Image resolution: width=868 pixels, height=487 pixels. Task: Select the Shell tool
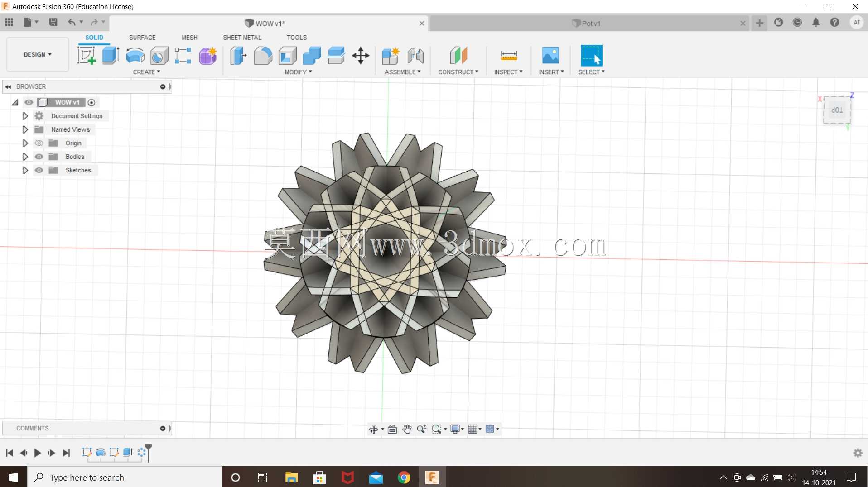[x=287, y=56]
